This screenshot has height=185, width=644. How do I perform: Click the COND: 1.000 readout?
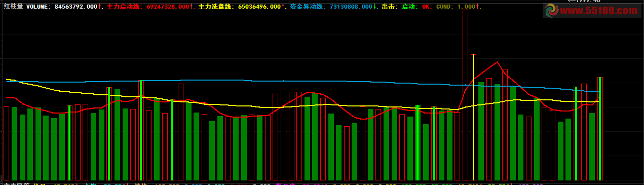click(x=456, y=7)
